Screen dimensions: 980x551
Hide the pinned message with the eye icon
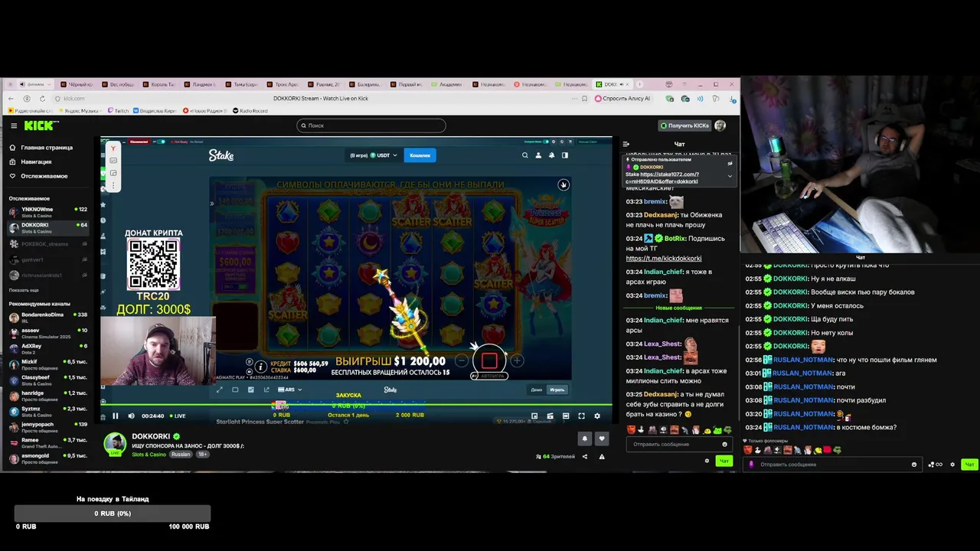pyautogui.click(x=730, y=163)
